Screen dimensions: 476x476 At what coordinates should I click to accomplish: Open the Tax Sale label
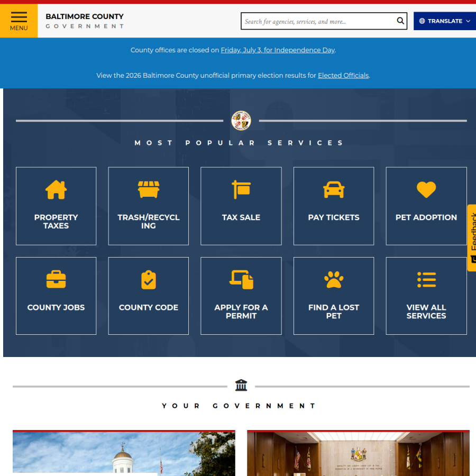pos(241,217)
